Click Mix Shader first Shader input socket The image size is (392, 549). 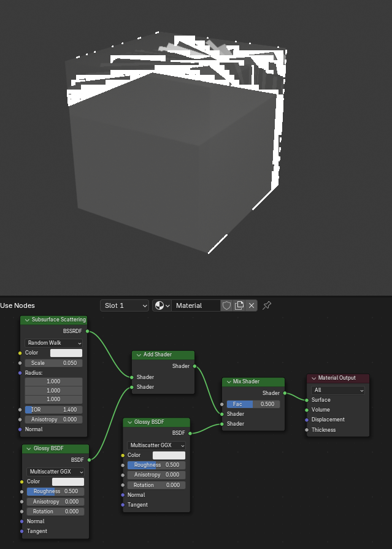pos(222,414)
